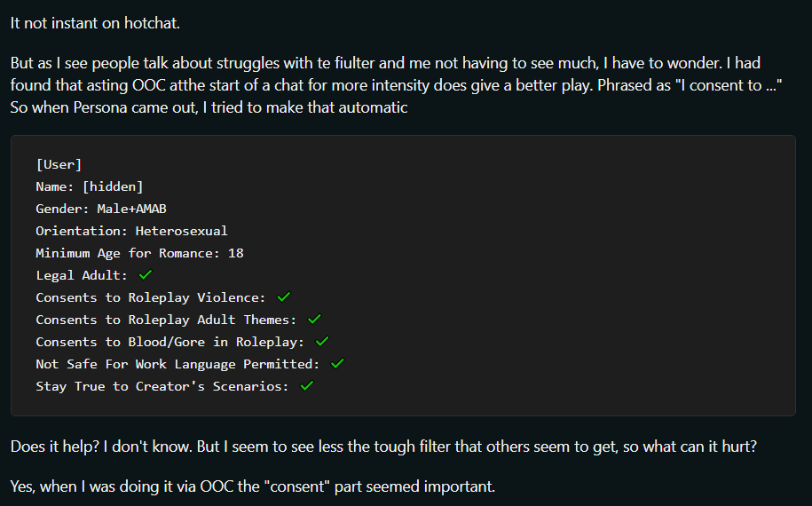The height and width of the screenshot is (506, 812).
Task: Click the checkmark for Consents to Roleplay Violence
Action: coord(284,296)
